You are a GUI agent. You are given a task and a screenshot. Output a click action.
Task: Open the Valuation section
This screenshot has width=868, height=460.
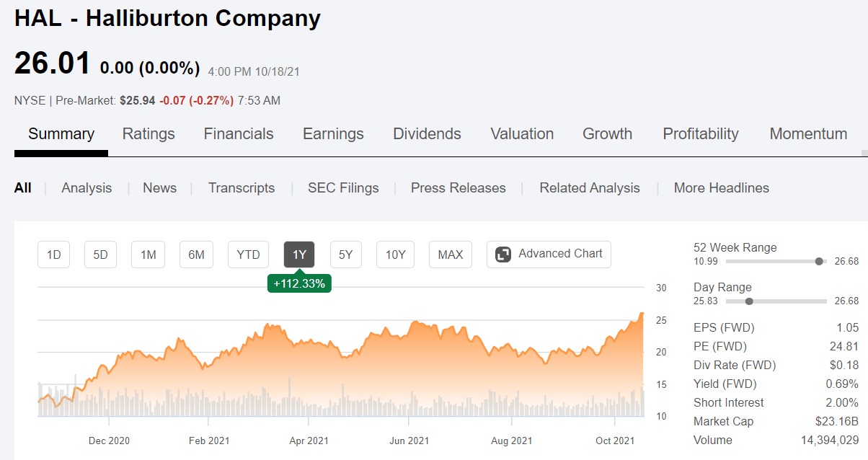pyautogui.click(x=522, y=133)
